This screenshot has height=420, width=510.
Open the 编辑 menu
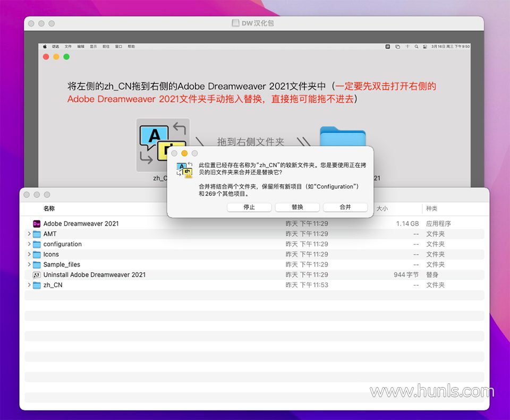(x=81, y=47)
